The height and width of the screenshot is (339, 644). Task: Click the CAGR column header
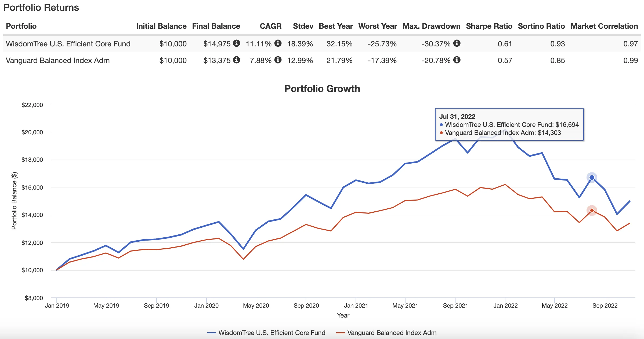pos(270,26)
